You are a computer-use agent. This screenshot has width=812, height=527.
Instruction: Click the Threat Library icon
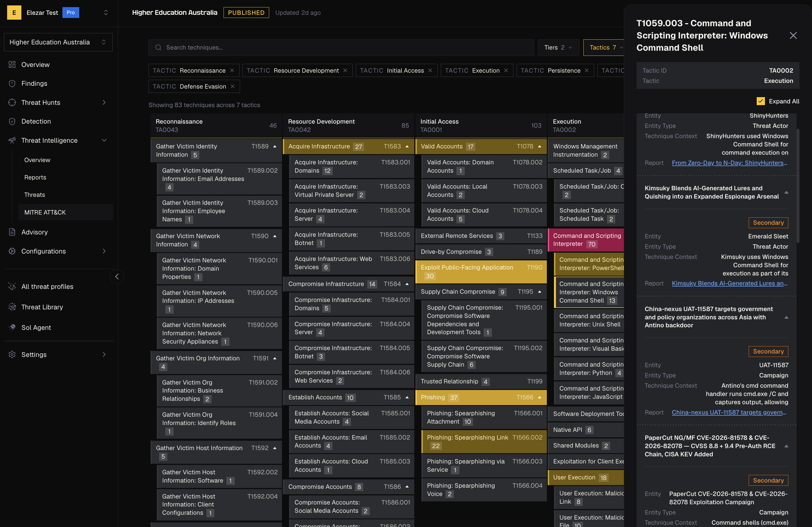pyautogui.click(x=12, y=307)
